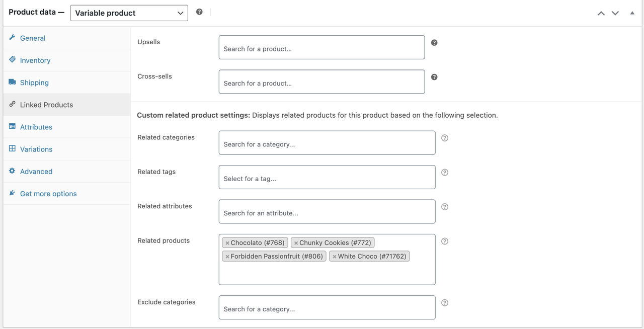
Task: Move Product data panel up
Action: click(x=601, y=13)
